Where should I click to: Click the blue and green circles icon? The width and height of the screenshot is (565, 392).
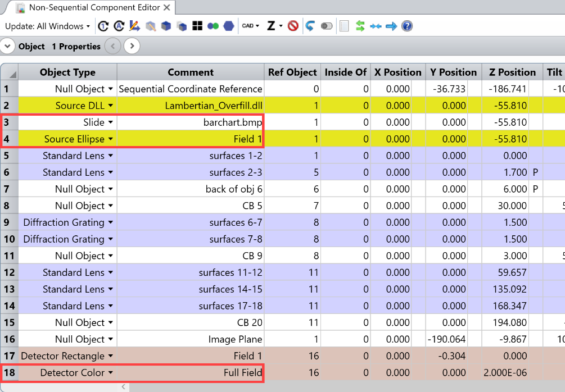click(213, 26)
